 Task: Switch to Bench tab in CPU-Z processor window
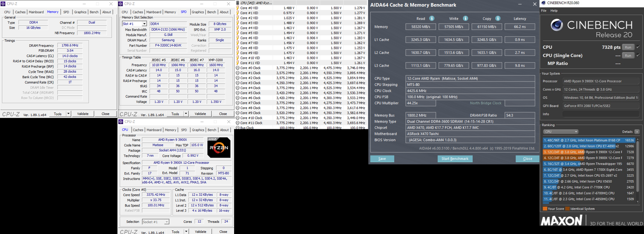[212, 130]
